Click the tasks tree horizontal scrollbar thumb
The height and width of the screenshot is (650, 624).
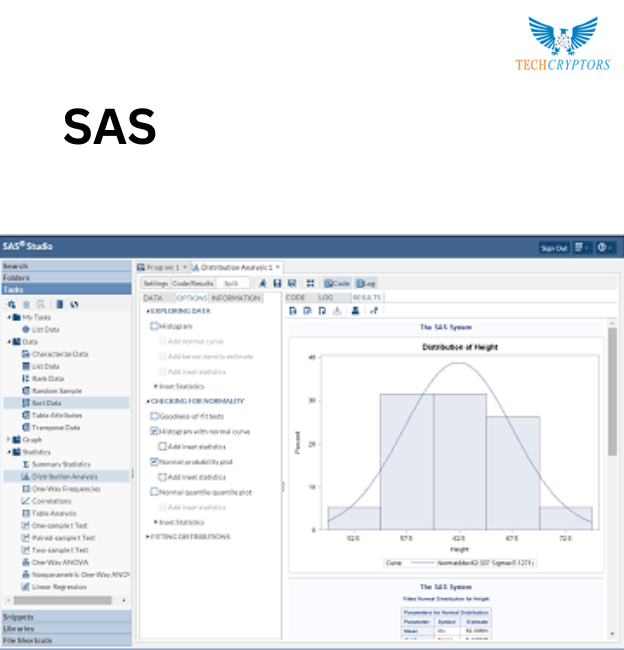click(x=63, y=600)
